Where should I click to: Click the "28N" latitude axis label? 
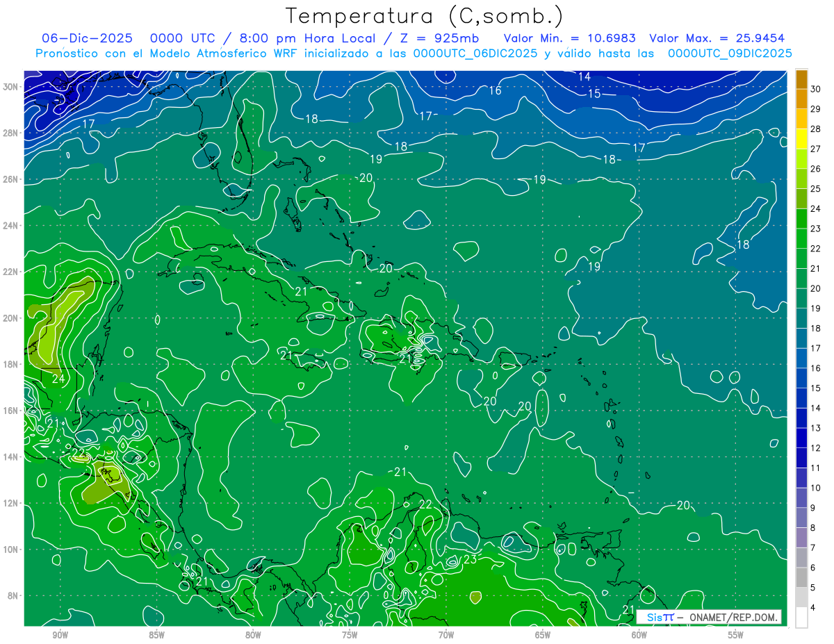[x=10, y=133]
